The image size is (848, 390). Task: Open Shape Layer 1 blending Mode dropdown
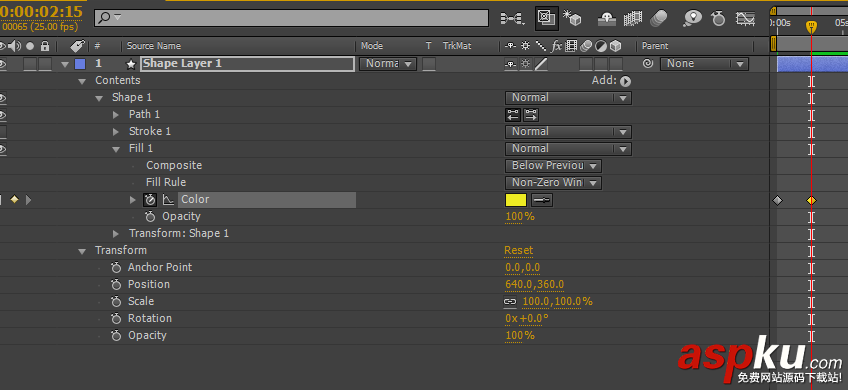(388, 64)
